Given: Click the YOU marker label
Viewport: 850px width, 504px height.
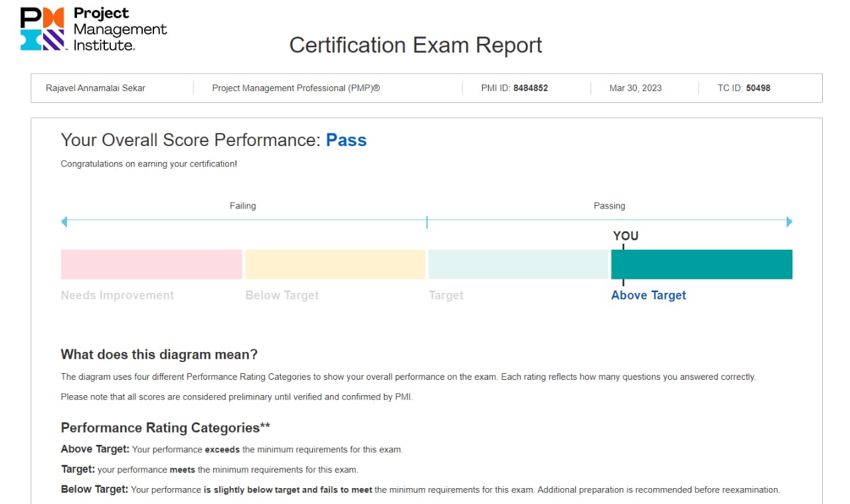Looking at the screenshot, I should pyautogui.click(x=626, y=236).
